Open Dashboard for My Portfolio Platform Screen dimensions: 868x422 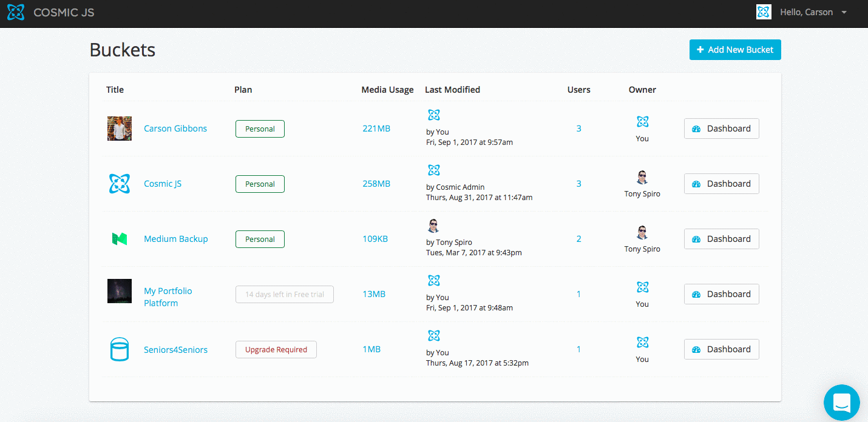(x=721, y=294)
